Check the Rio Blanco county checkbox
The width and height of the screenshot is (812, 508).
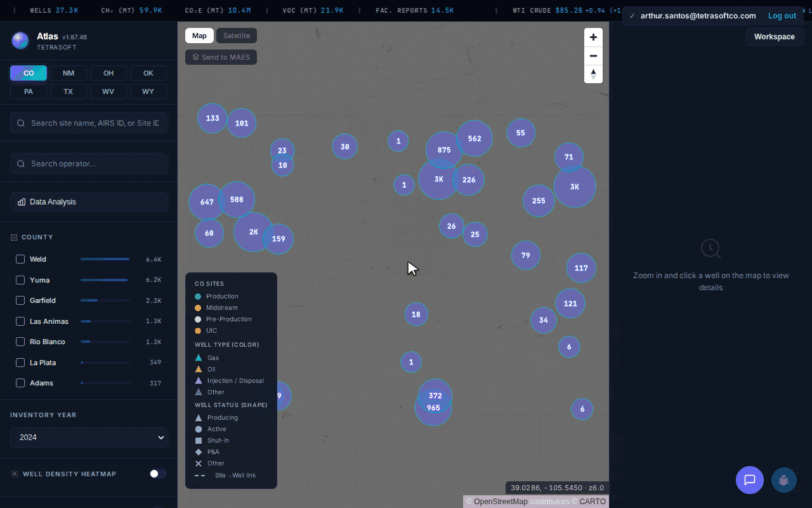coord(20,342)
